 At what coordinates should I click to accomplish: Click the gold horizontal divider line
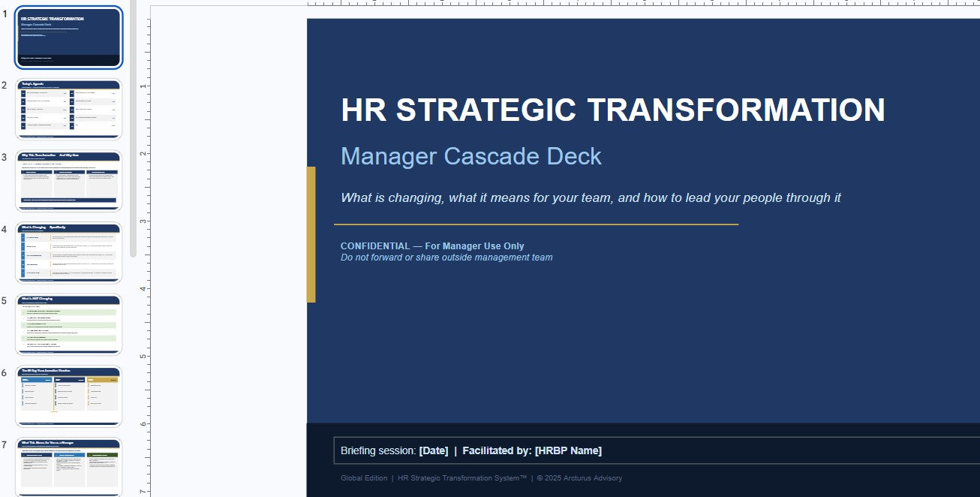pyautogui.click(x=539, y=224)
